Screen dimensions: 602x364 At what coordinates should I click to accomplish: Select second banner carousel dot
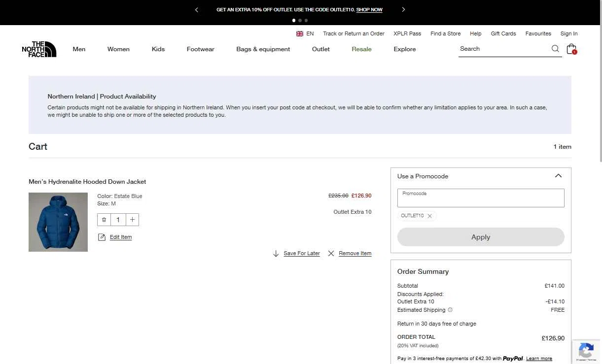pos(300,21)
